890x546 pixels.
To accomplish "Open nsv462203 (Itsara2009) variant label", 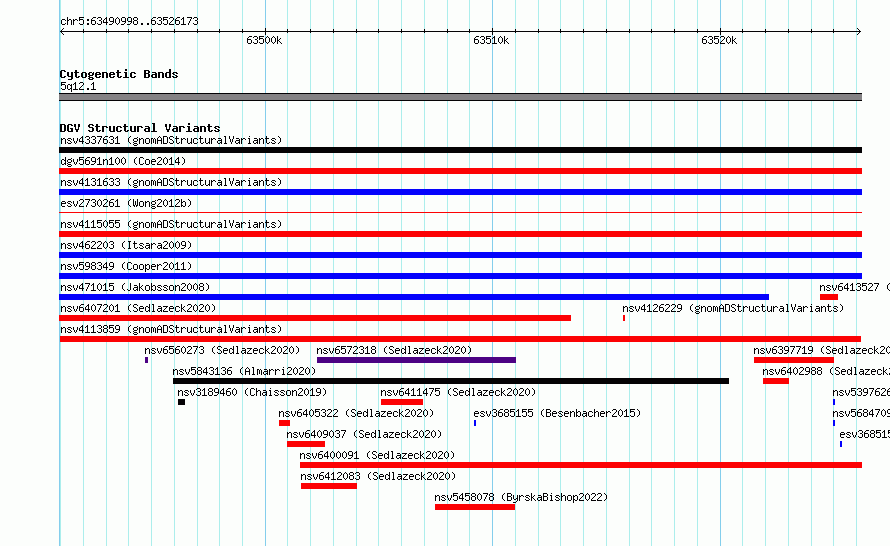I will (126, 245).
